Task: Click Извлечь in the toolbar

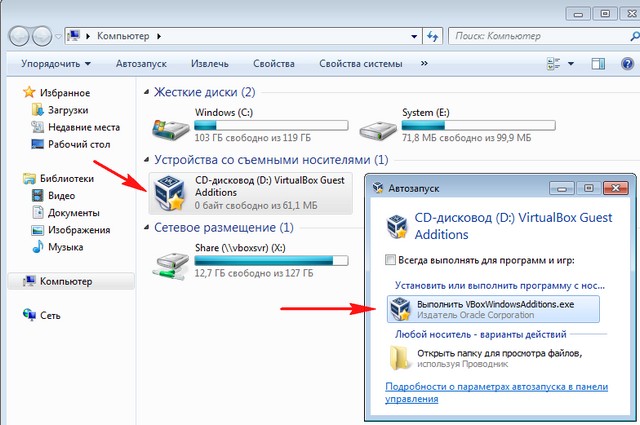Action: coord(210,64)
